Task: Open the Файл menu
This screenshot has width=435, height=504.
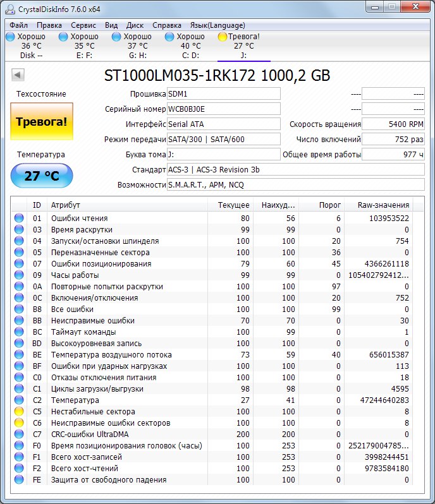Action: 18,25
